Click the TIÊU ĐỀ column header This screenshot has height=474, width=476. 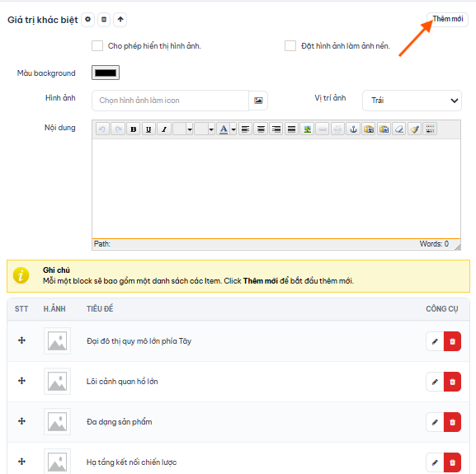pos(100,309)
